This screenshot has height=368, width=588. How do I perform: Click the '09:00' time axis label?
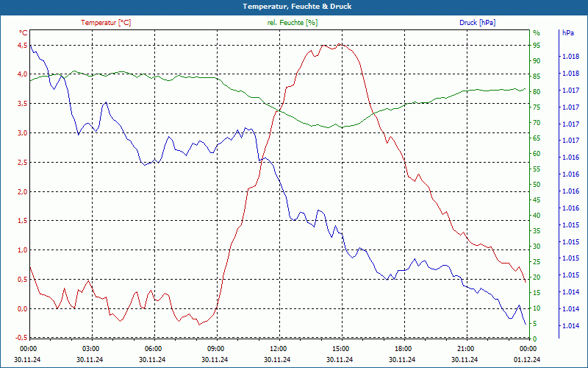pyautogui.click(x=215, y=348)
